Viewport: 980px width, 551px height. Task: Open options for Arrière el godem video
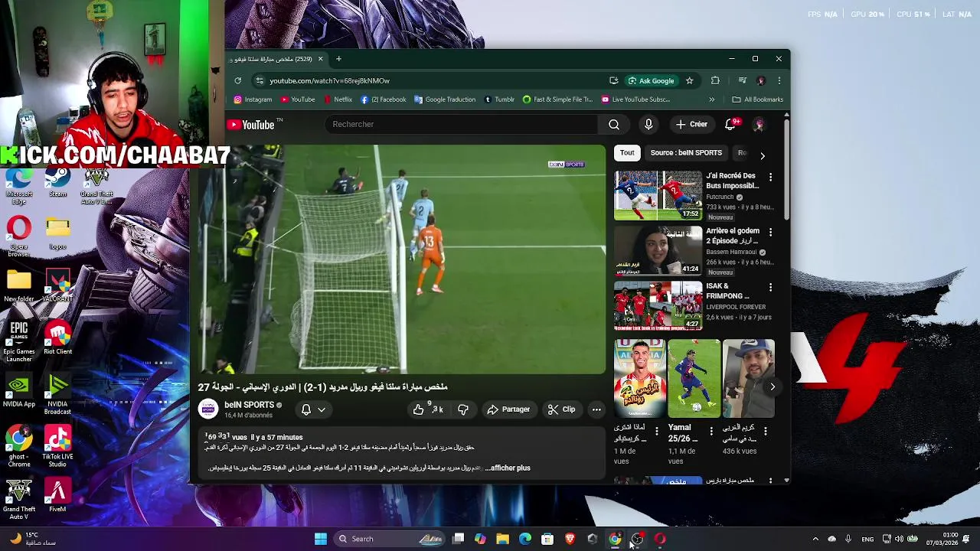pyautogui.click(x=770, y=232)
